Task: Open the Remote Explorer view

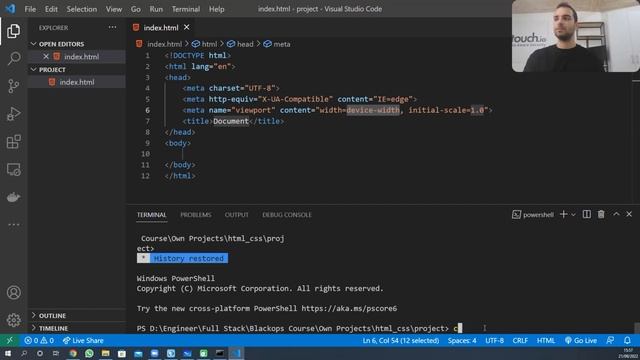Action: point(13,169)
